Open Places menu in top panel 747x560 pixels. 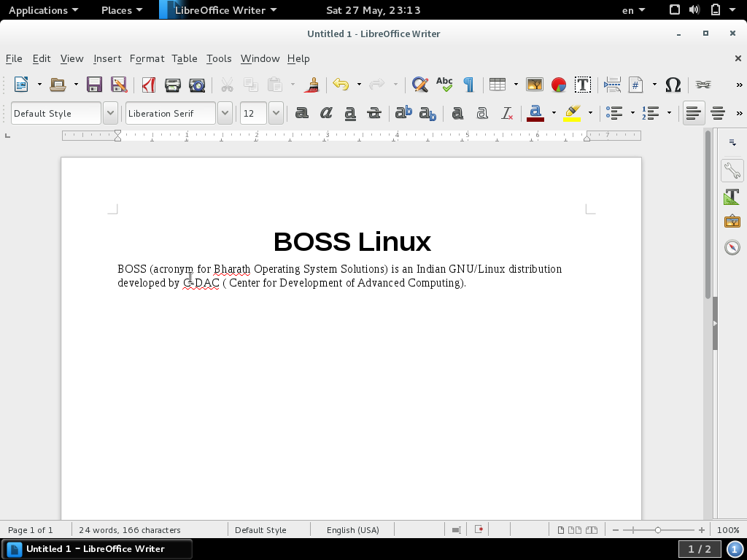click(x=122, y=10)
